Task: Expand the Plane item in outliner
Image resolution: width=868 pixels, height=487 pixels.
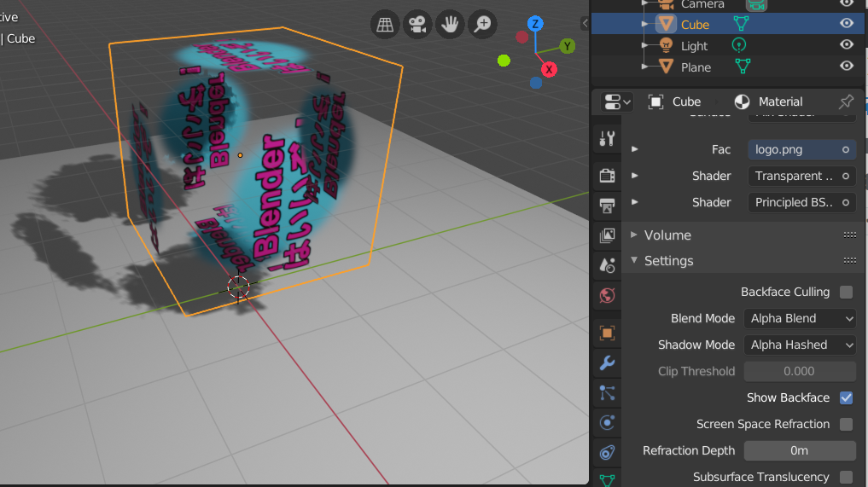Action: (x=644, y=67)
